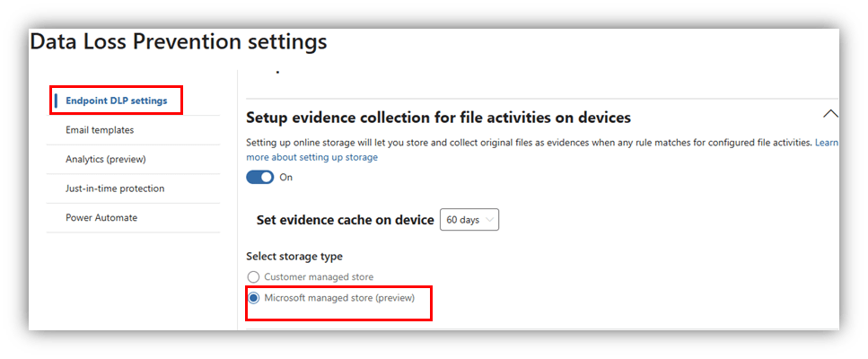This screenshot has height=359, width=868.
Task: Open the Power Automate settings
Action: (x=101, y=217)
